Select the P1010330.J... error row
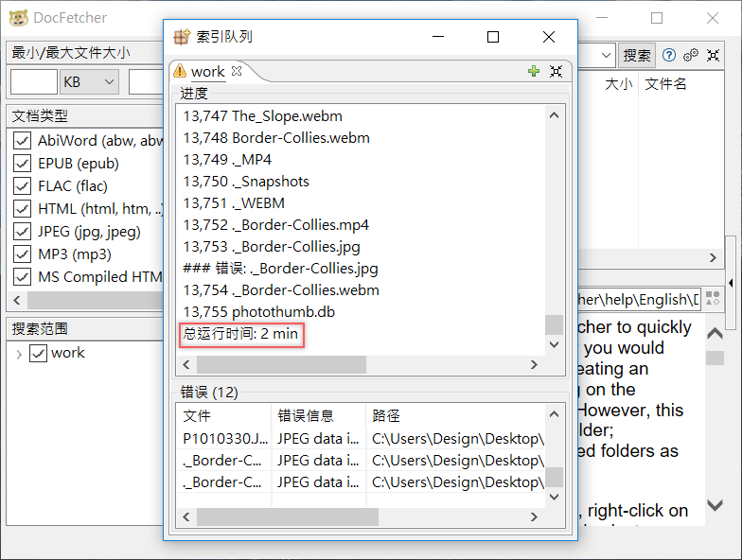The width and height of the screenshot is (742, 560). (361, 439)
